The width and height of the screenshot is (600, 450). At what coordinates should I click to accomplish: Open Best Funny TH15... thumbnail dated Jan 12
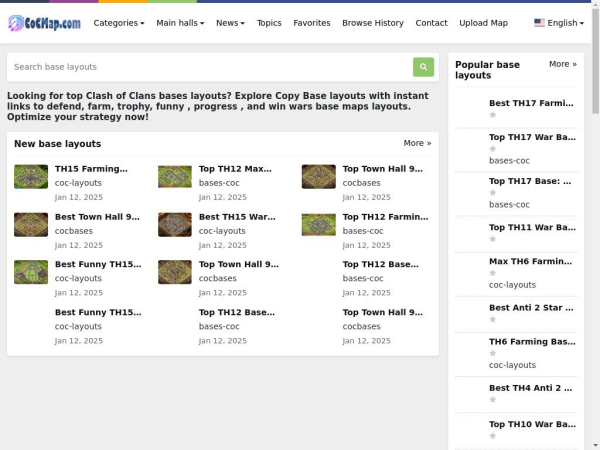point(31,272)
